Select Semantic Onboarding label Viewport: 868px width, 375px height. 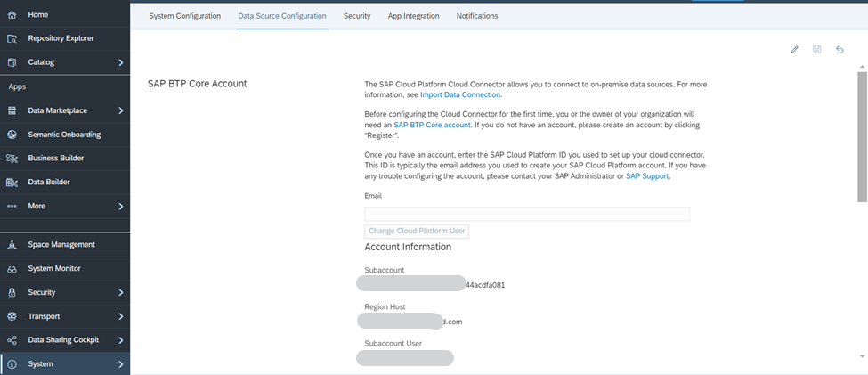(65, 135)
